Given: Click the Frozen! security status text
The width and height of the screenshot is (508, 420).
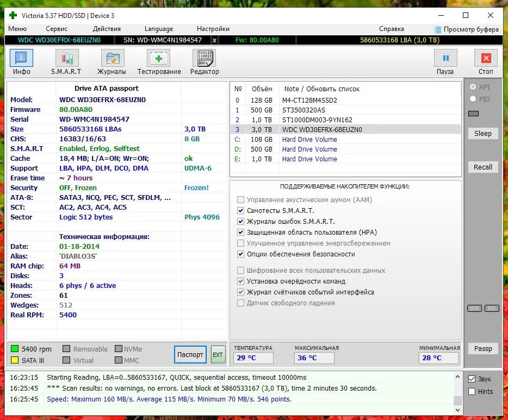Looking at the screenshot, I should coord(196,187).
